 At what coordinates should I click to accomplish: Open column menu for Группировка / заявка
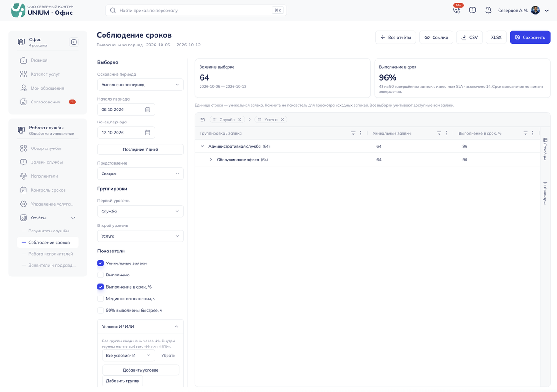(x=361, y=133)
